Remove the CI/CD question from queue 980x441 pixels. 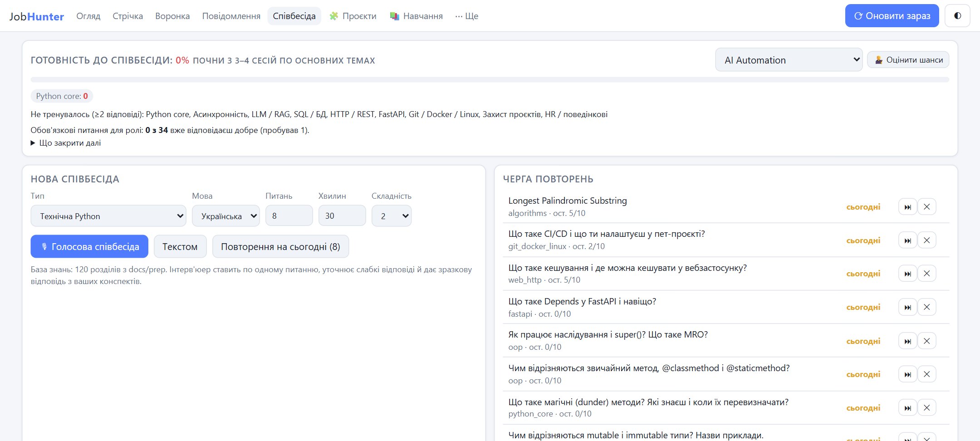point(927,240)
